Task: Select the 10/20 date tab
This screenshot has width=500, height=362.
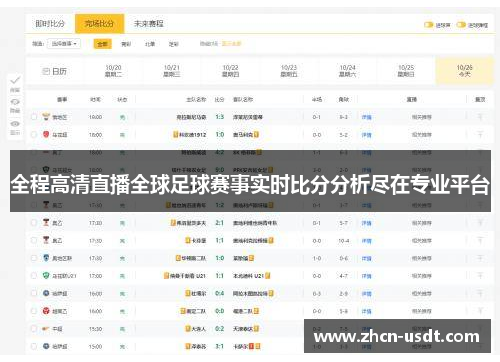Action: [x=113, y=71]
